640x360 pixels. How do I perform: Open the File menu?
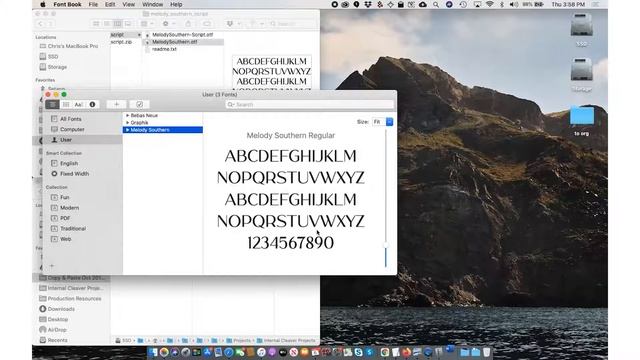(93, 4)
